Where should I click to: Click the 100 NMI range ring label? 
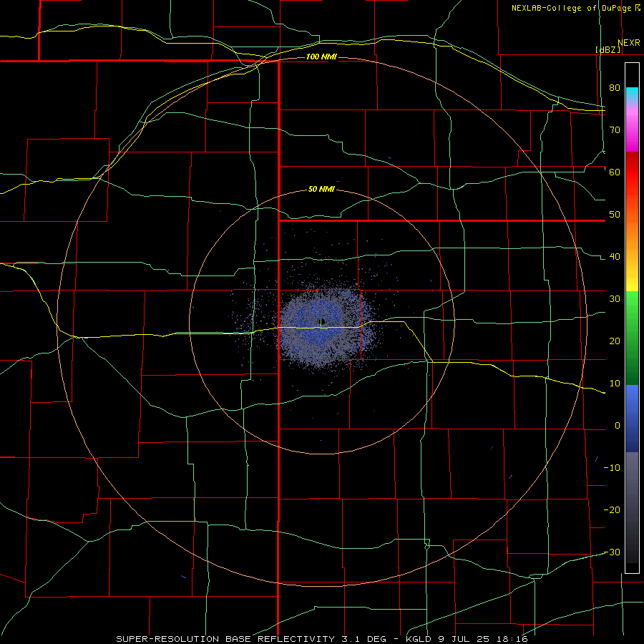point(321,57)
